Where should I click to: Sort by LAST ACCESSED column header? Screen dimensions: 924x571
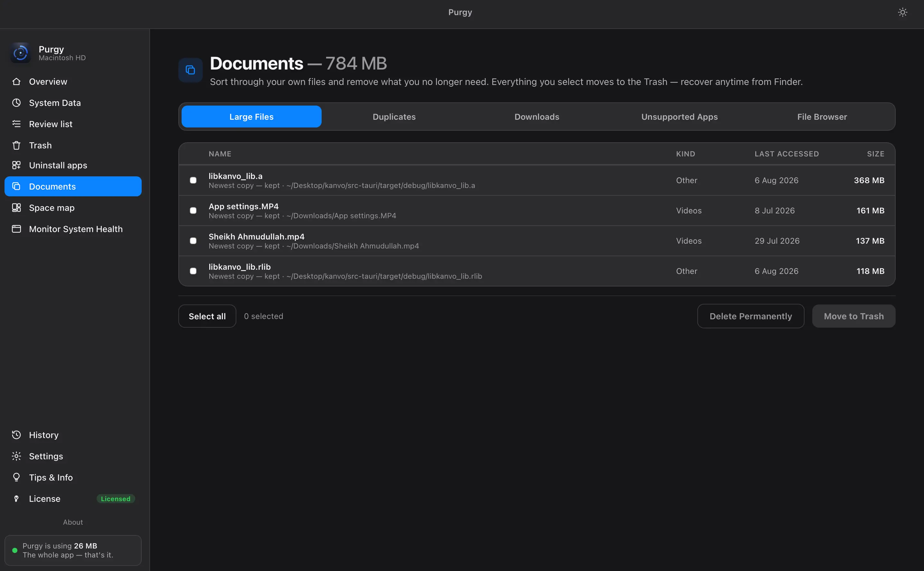(787, 154)
